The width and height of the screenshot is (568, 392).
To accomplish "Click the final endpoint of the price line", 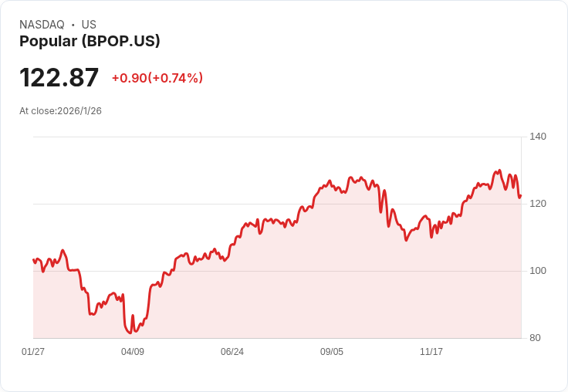I will [x=520, y=195].
